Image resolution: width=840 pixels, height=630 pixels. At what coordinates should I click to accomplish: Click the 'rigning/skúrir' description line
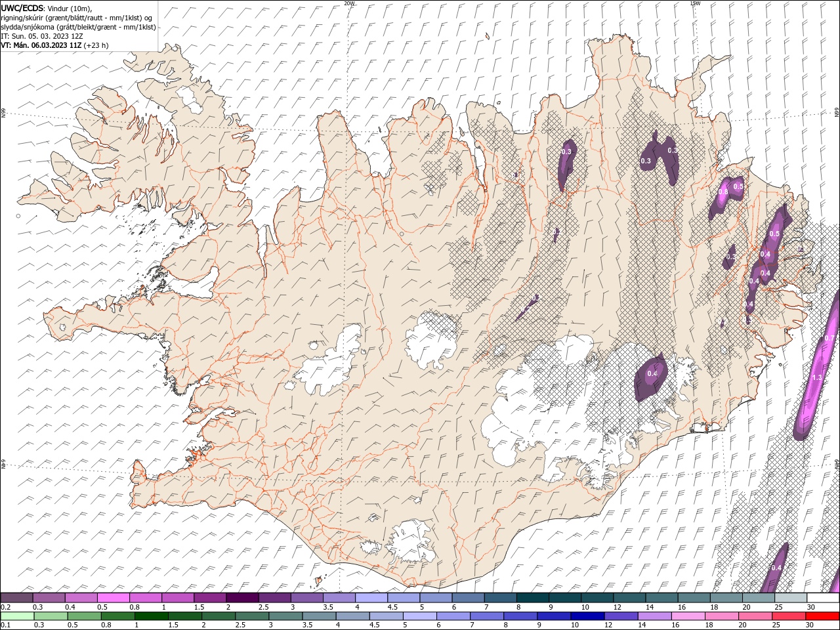[77, 18]
